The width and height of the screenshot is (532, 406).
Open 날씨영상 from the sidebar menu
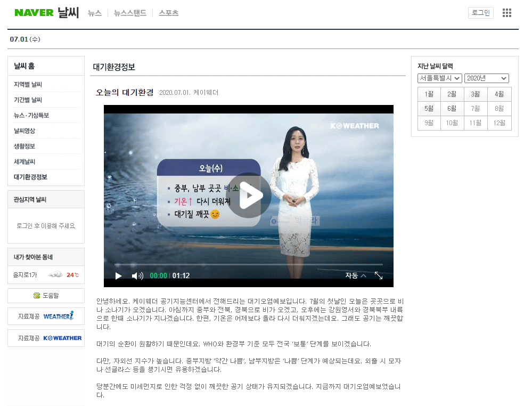point(24,131)
